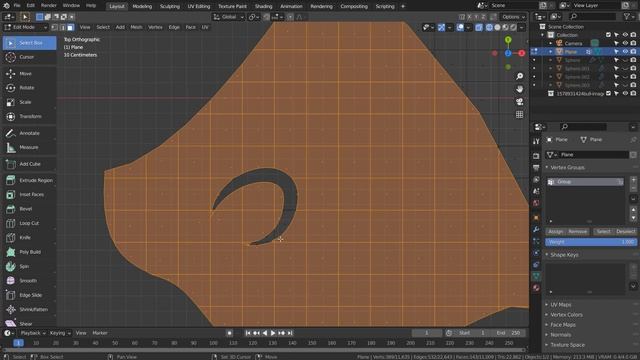Viewport: 640px width, 360px height.
Task: Click the red X axis gizmo
Action: (x=522, y=53)
